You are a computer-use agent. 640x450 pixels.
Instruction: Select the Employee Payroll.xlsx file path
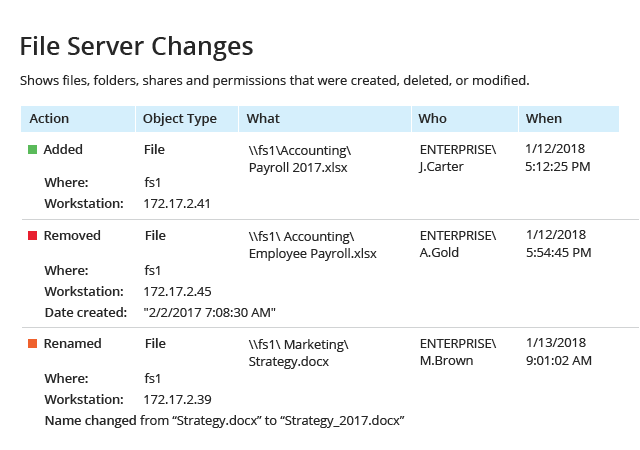(x=312, y=244)
